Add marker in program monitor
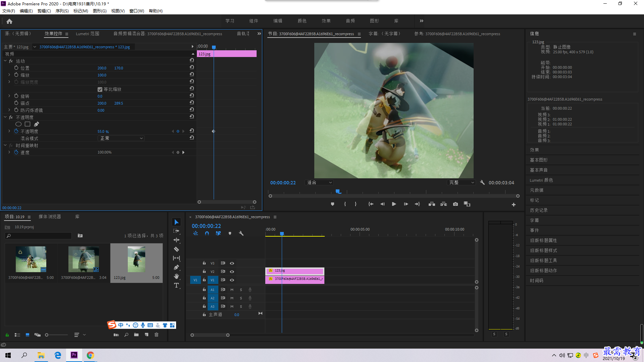 332,204
